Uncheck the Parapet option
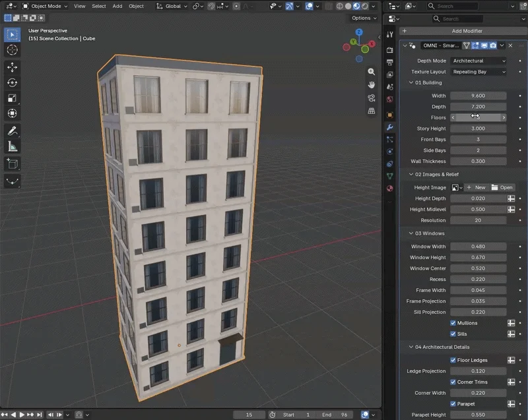Screen dimensions: 528x420 pos(453,404)
